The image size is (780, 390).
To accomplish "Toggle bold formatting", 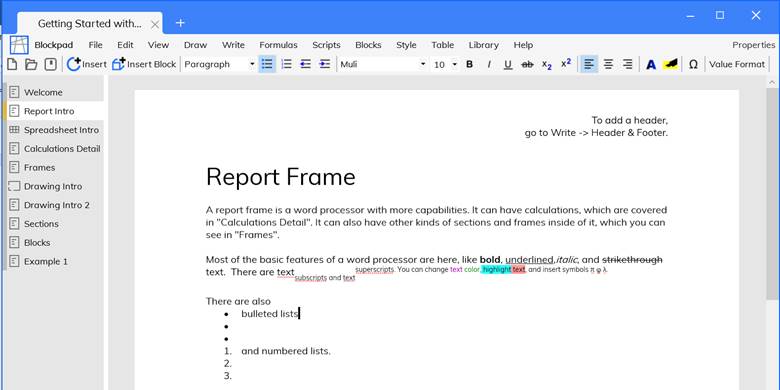I will [x=469, y=64].
